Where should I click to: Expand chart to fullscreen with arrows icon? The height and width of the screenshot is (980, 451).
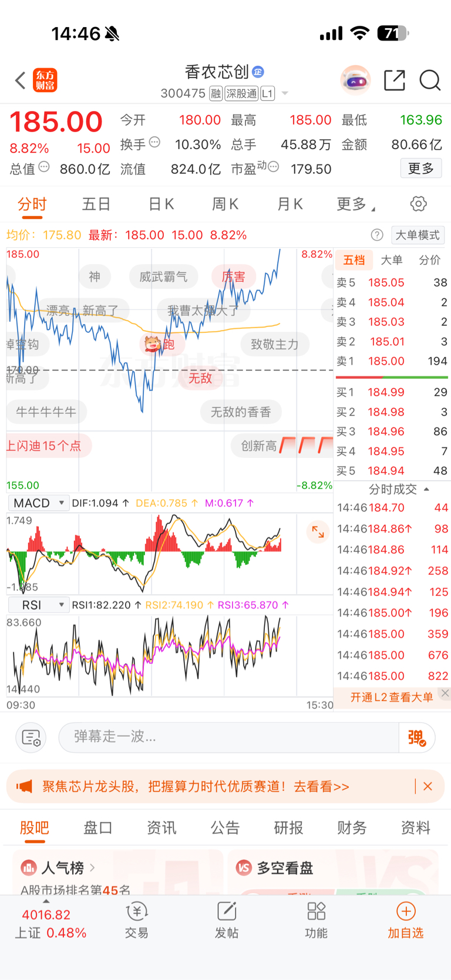point(318,532)
